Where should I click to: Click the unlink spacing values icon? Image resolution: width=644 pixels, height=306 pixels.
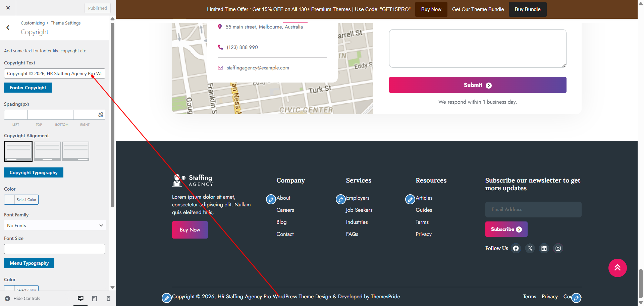[100, 114]
